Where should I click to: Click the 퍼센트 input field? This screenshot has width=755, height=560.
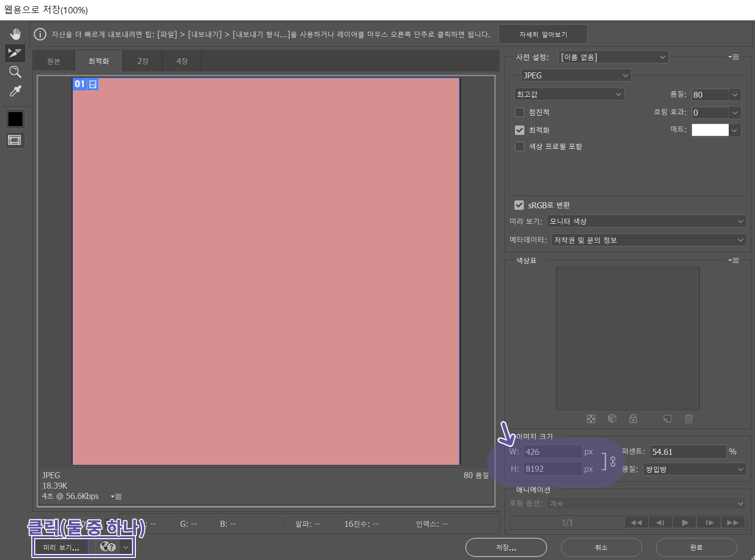click(688, 452)
